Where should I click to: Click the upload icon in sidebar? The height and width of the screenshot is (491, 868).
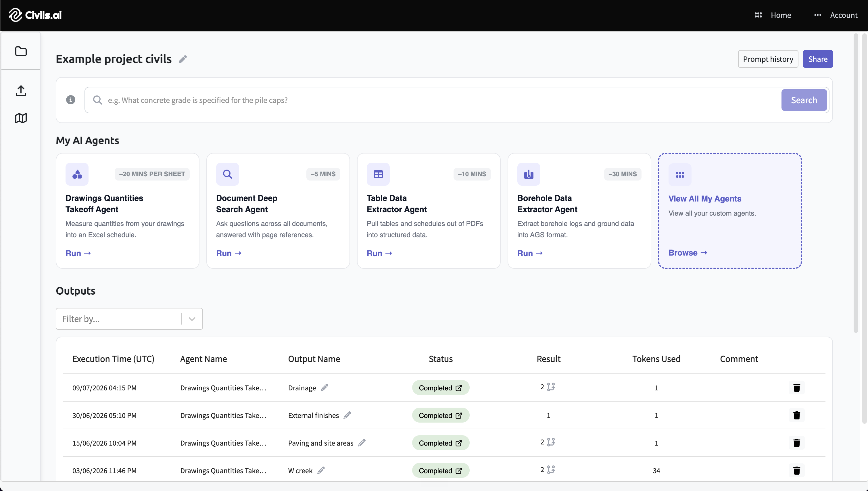(21, 91)
